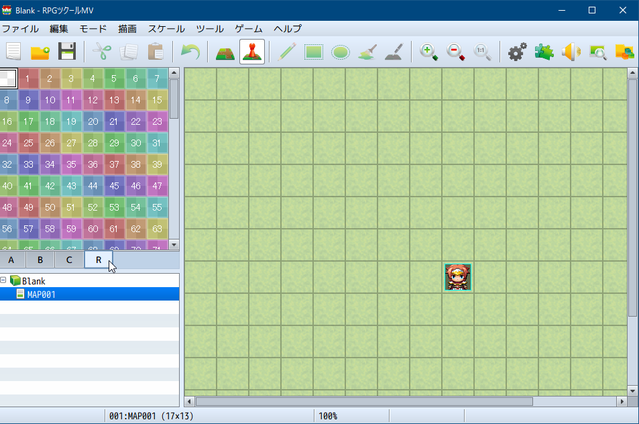Click map vertical scrollbar down arrow
The image size is (639, 424).
tap(632, 391)
